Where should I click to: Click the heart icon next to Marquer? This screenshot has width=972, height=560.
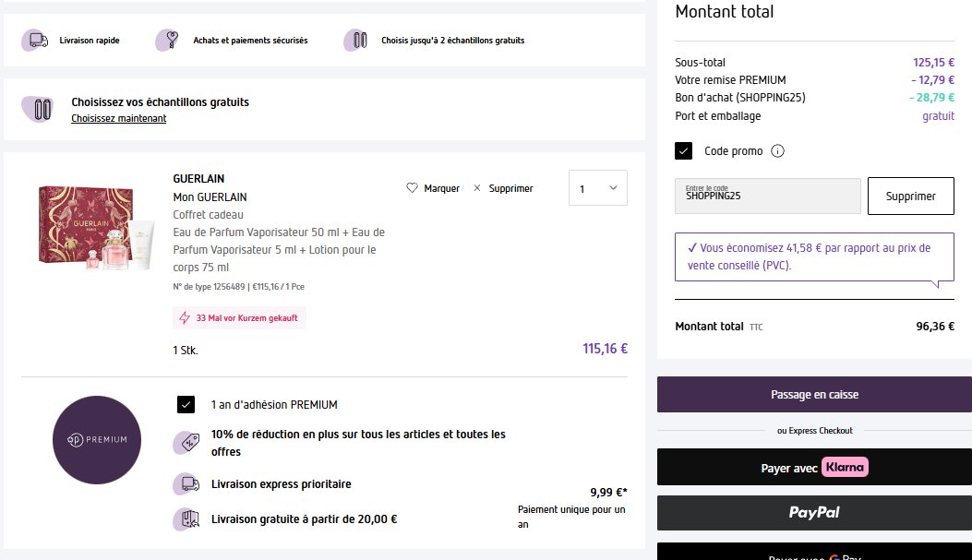(x=413, y=188)
